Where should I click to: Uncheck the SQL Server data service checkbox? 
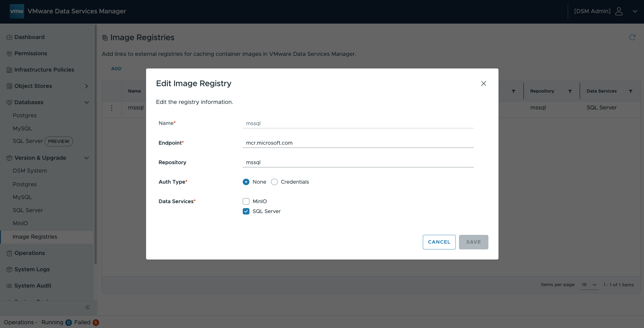click(246, 211)
